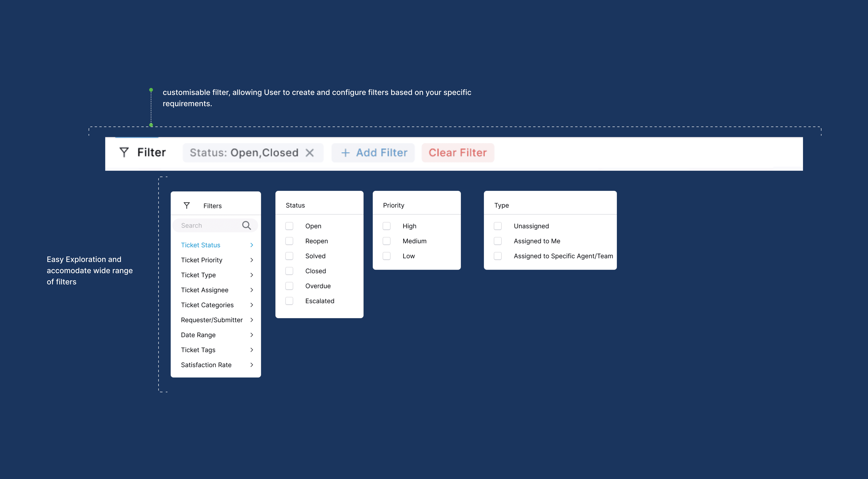868x479 pixels.
Task: Select the Assigned to Me checkbox
Action: (498, 241)
